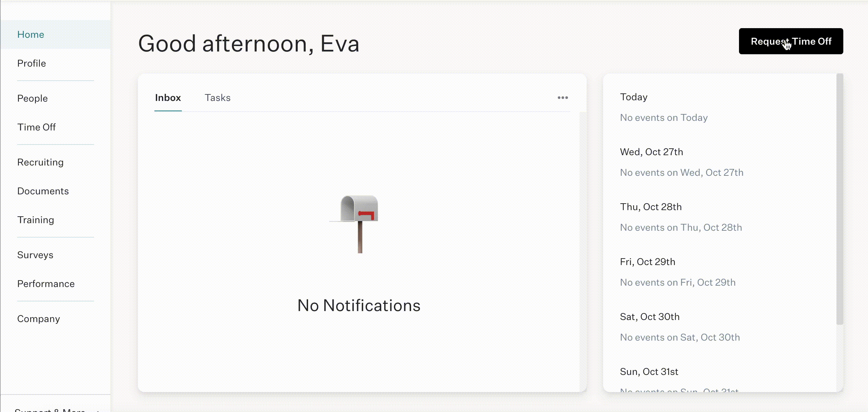The height and width of the screenshot is (412, 868).
Task: Open the People section
Action: (32, 99)
